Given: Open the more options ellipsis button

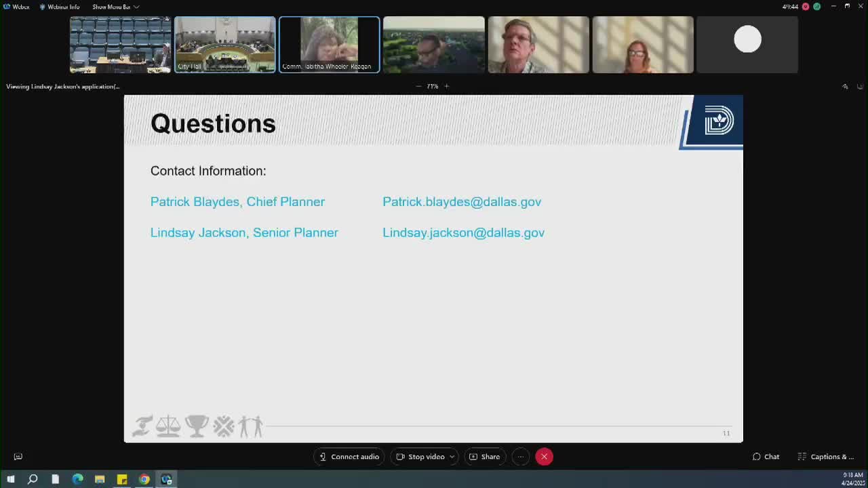Looking at the screenshot, I should click(520, 457).
